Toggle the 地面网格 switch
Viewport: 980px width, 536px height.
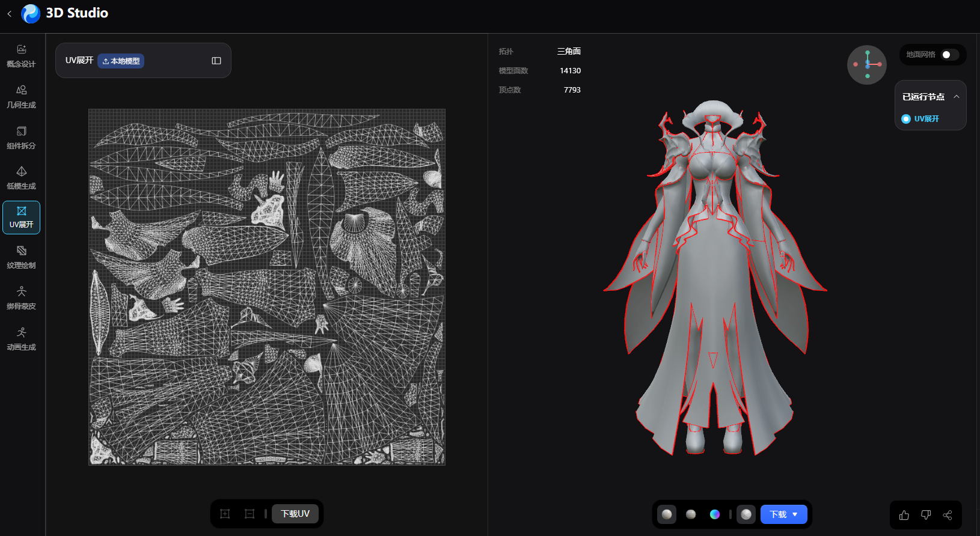pyautogui.click(x=950, y=55)
